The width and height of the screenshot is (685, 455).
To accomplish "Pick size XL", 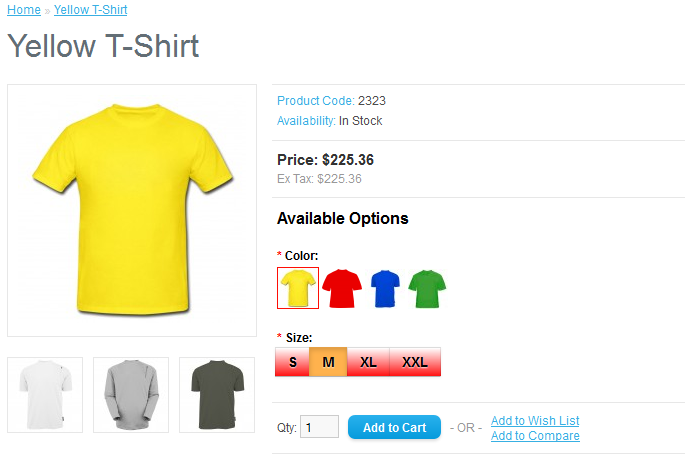I will click(368, 362).
